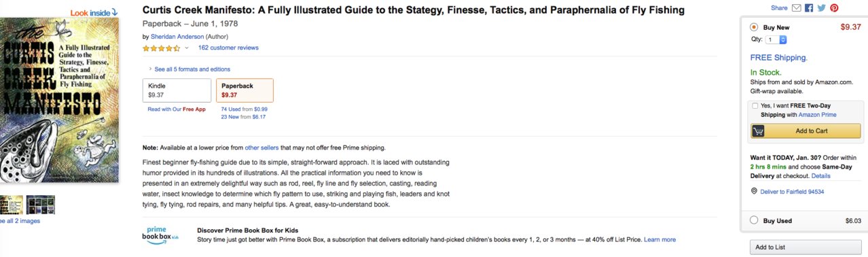Enable FREE Two-Day Shipping checkbox
The height and width of the screenshot is (257, 868).
[x=755, y=106]
